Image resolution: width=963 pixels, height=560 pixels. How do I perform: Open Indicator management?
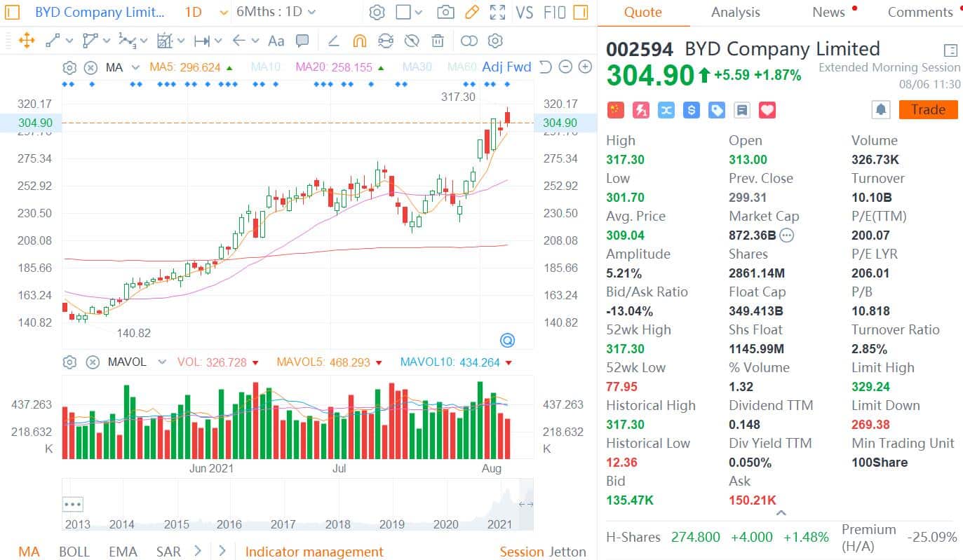[314, 552]
